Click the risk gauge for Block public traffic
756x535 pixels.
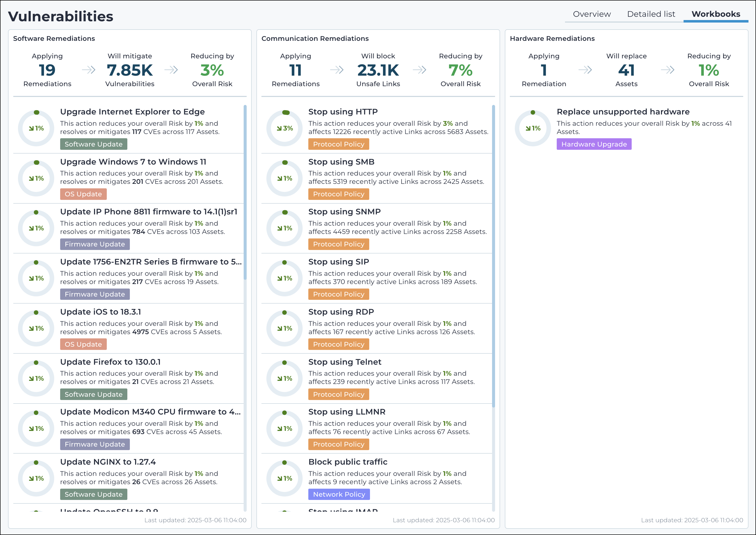285,479
